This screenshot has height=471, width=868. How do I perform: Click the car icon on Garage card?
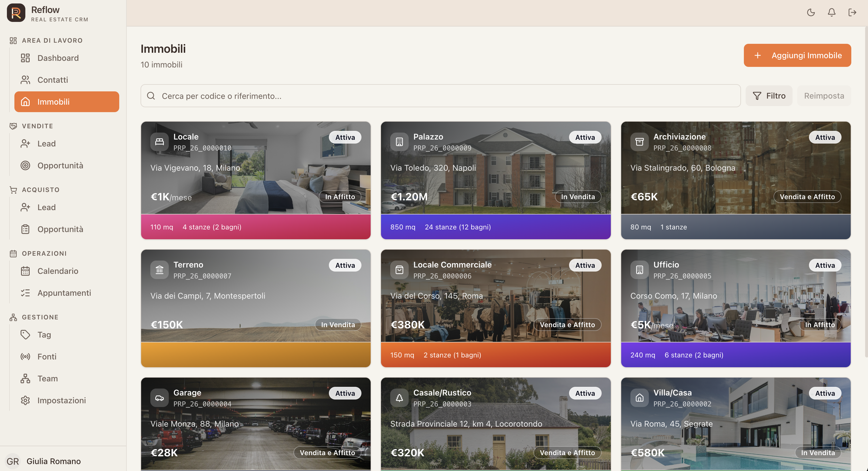(159, 398)
